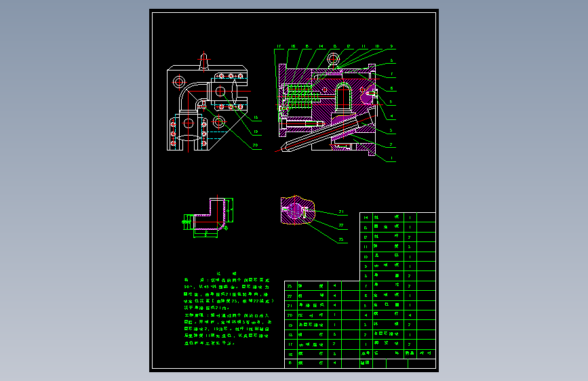Select balloon callout 9 at top right
The width and height of the screenshot is (588, 381).
391,47
